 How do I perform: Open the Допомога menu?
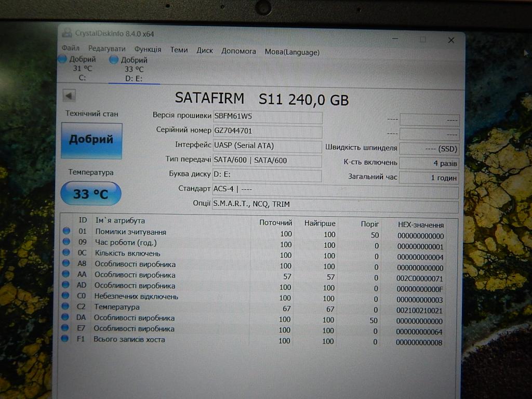(x=238, y=51)
